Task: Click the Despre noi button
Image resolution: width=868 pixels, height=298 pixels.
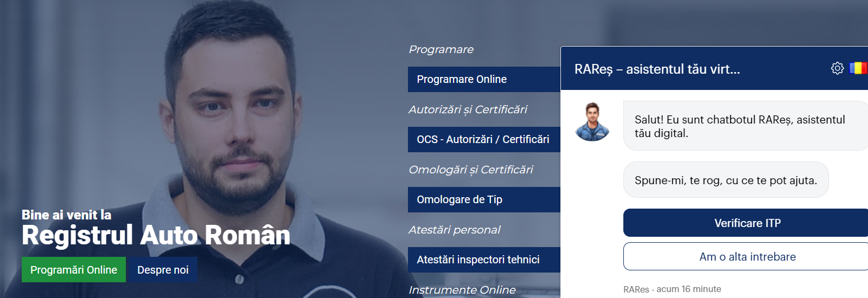Action: (x=163, y=270)
